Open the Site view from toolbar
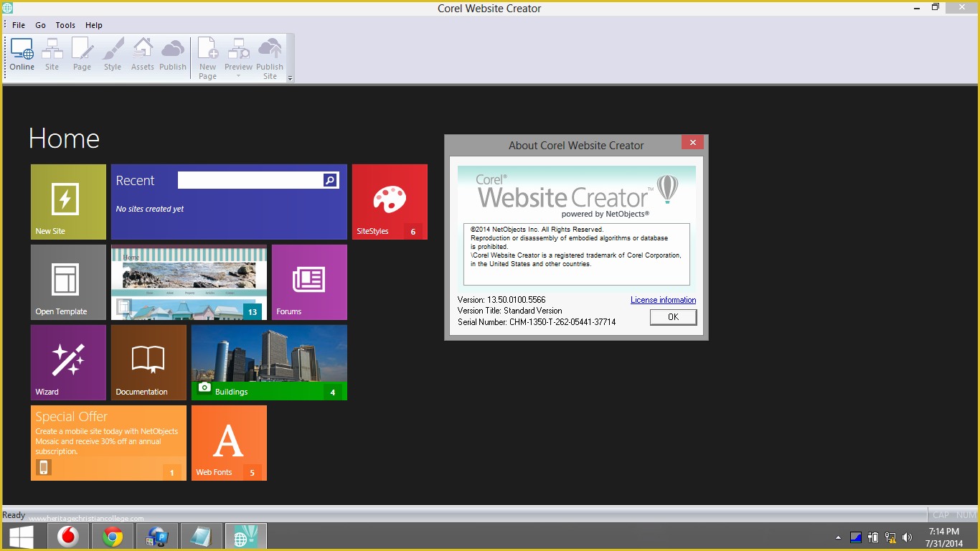980x551 pixels. [x=52, y=55]
